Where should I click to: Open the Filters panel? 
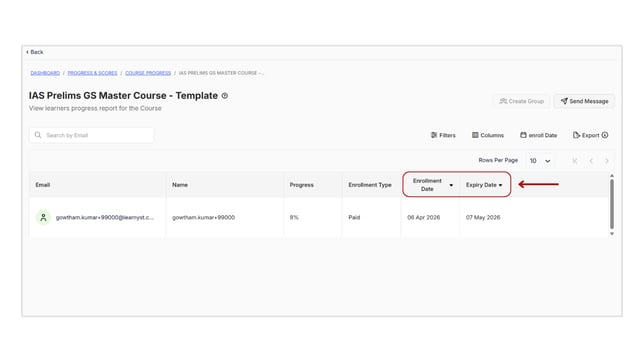coord(443,135)
